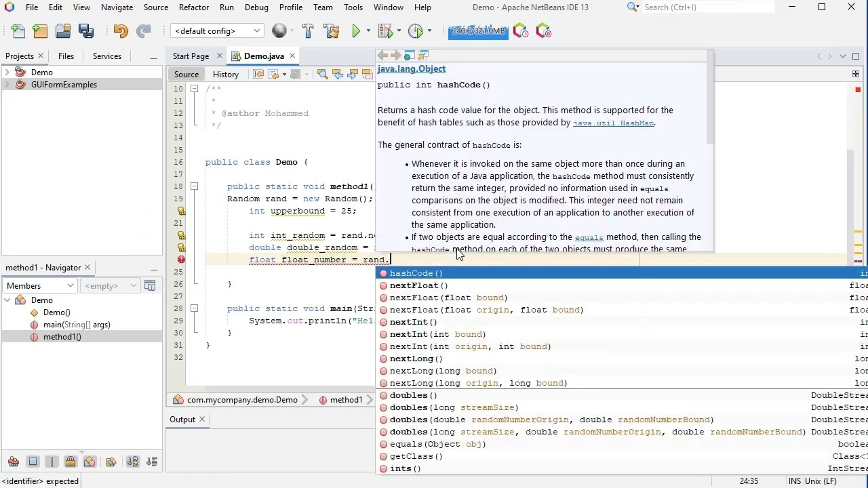Click the memory usage bar to force garbage collection

(478, 31)
